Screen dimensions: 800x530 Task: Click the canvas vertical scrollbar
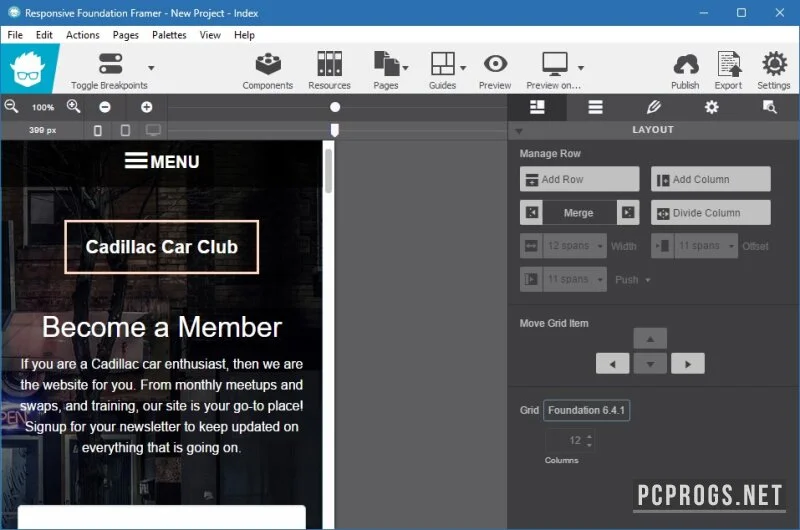point(329,171)
